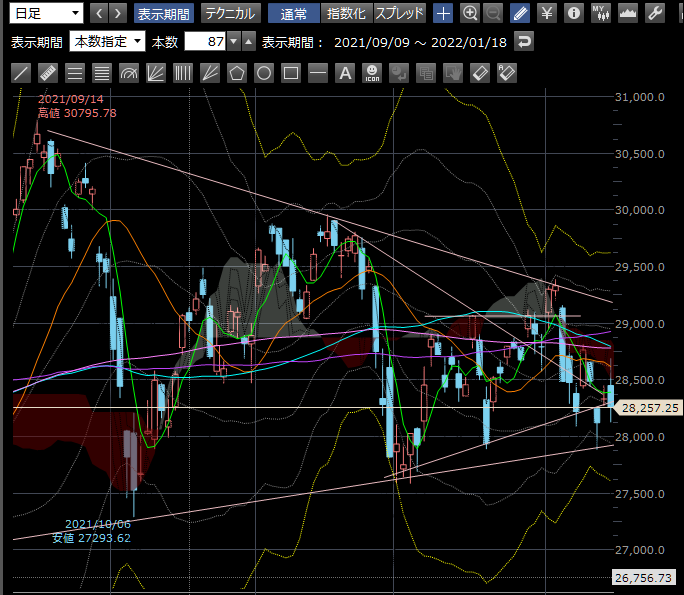684x595 pixels.
Task: Select the pentagon shape drawing tool
Action: [237, 73]
